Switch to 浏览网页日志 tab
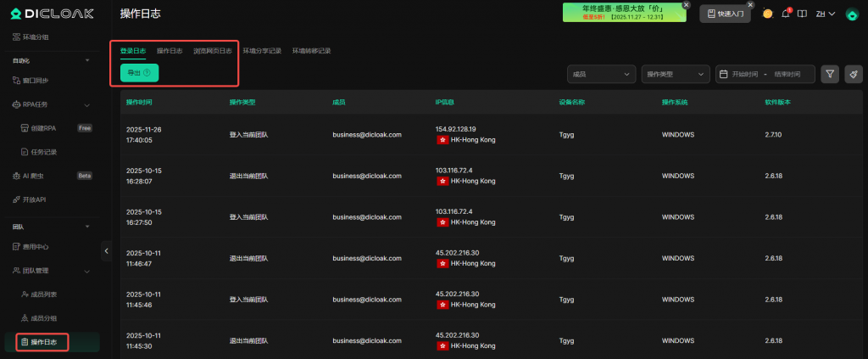 [x=213, y=51]
